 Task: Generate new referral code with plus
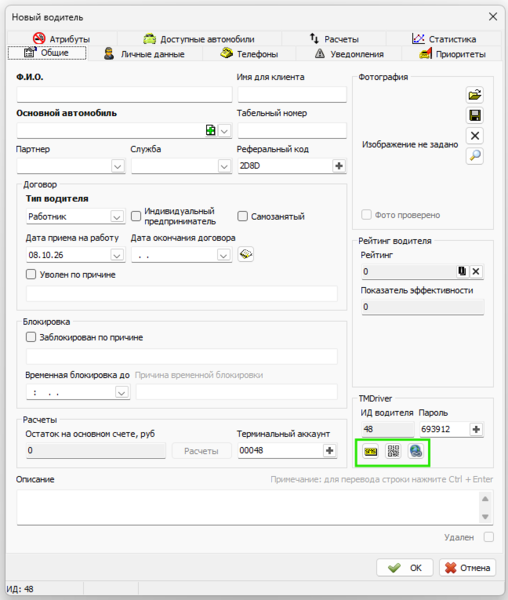339,166
